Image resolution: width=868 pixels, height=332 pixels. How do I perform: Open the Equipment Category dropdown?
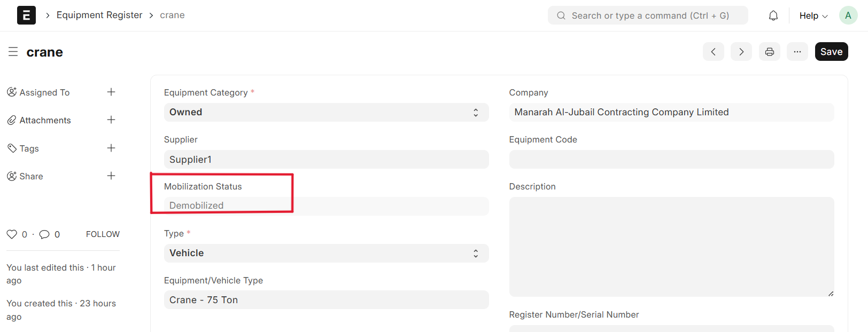click(x=326, y=113)
